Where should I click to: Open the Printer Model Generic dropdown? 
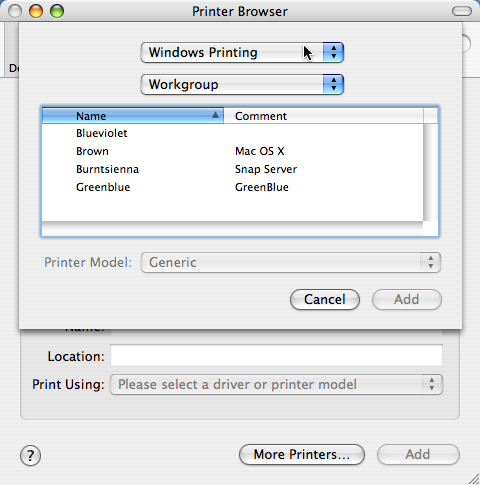pyautogui.click(x=291, y=262)
